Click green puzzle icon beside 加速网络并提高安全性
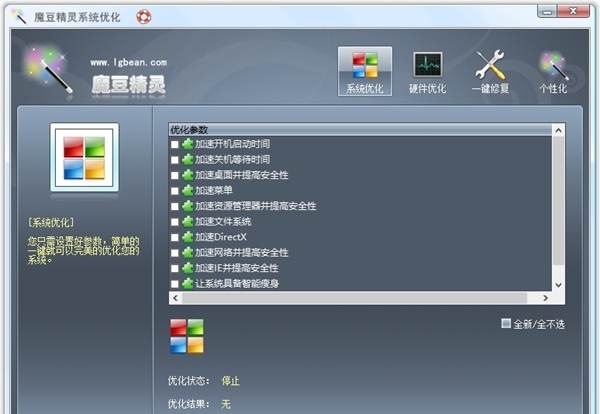The image size is (600, 414). point(188,253)
